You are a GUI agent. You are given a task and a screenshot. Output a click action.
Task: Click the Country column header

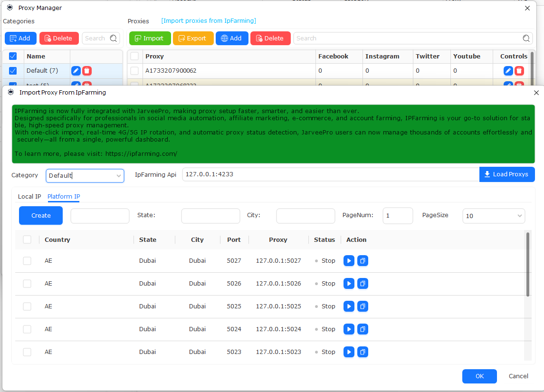tap(57, 239)
